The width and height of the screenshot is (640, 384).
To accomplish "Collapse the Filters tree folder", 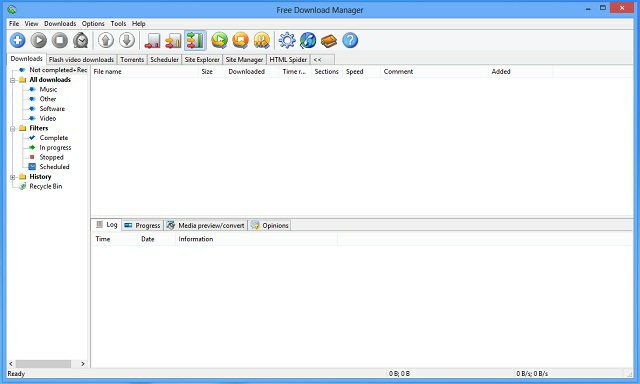I will point(13,129).
